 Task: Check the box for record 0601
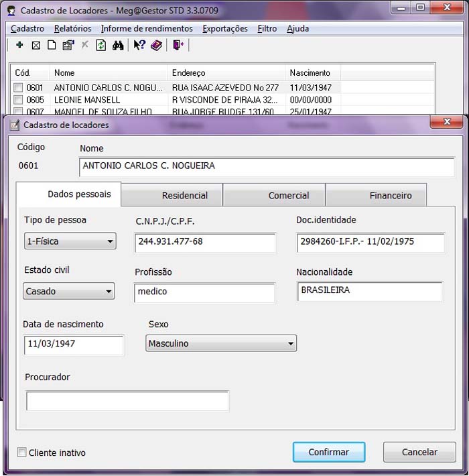coord(18,88)
